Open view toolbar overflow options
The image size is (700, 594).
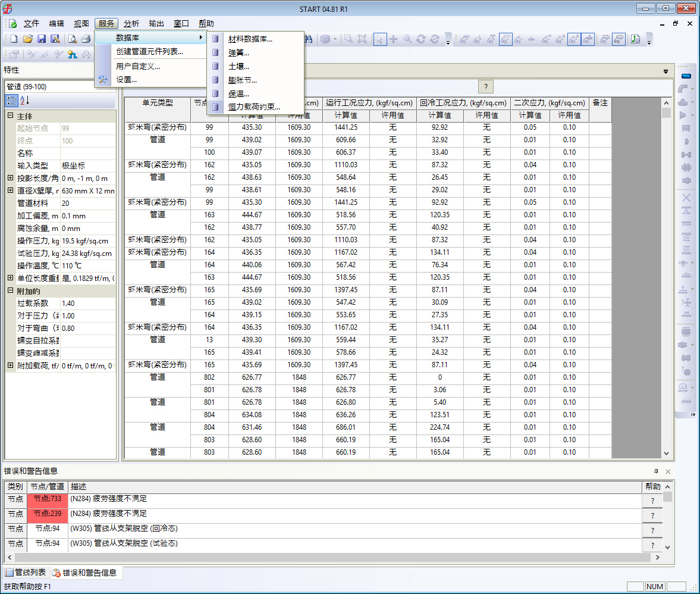pos(448,42)
